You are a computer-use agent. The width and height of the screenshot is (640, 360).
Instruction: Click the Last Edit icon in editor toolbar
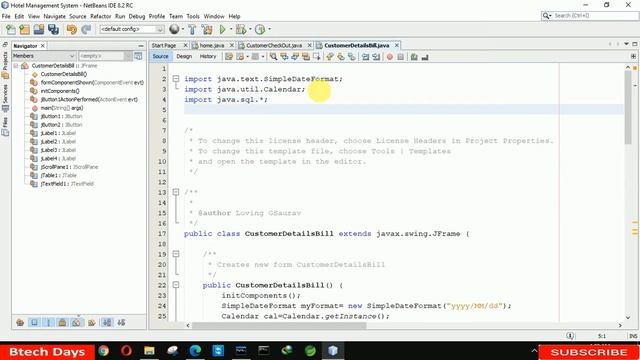click(x=229, y=57)
